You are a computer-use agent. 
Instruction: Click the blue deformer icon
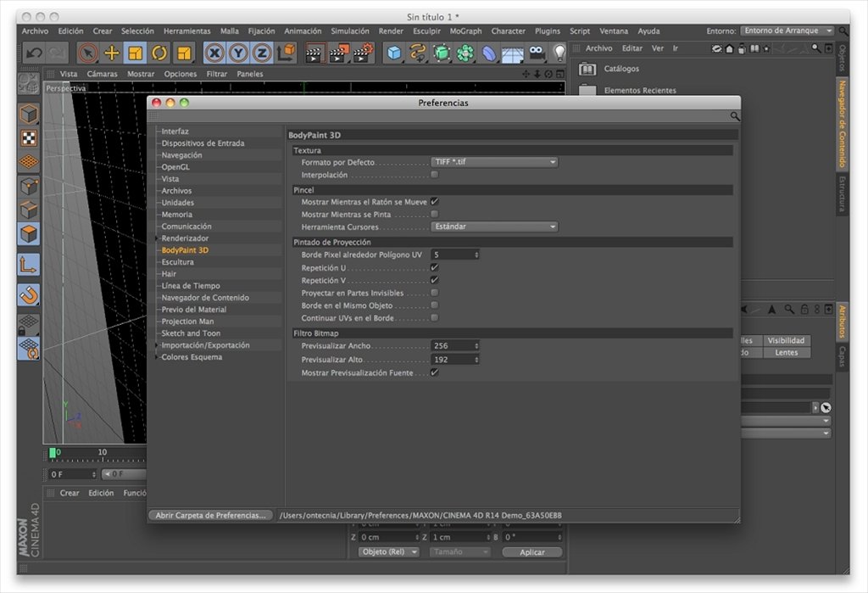(489, 53)
